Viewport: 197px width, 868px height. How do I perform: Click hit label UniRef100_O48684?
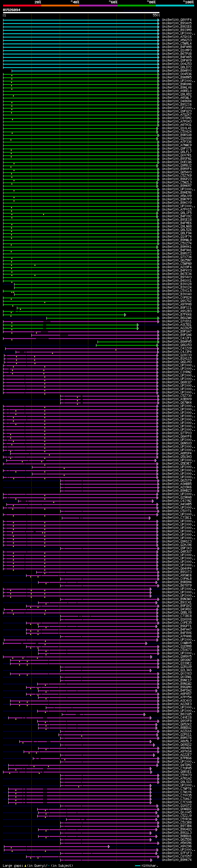coord(177,101)
